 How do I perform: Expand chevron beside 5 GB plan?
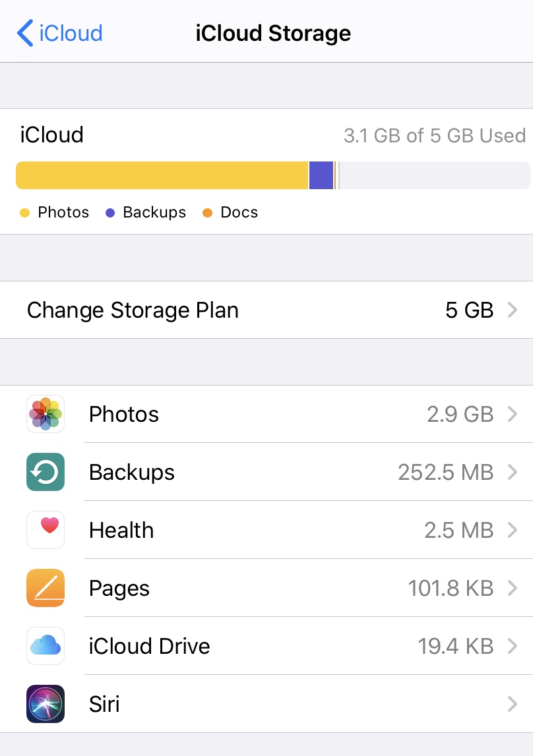coord(513,310)
